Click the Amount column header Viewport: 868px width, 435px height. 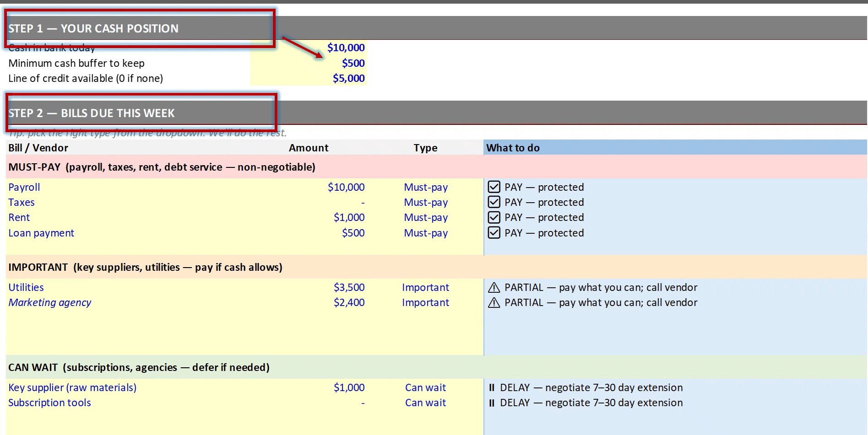pyautogui.click(x=309, y=148)
